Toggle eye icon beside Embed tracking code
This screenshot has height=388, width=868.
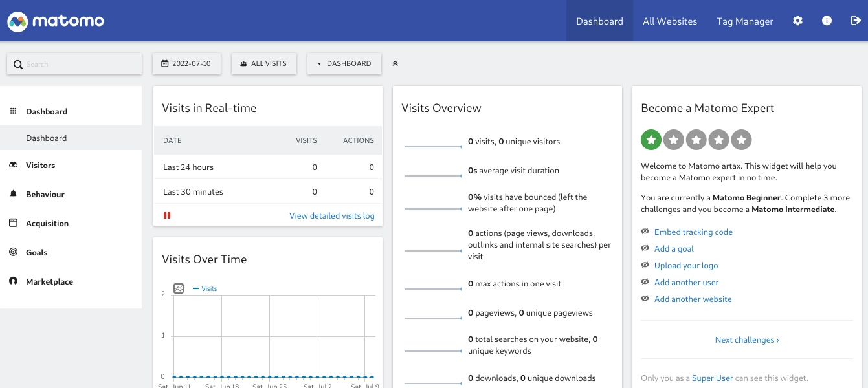pos(645,232)
